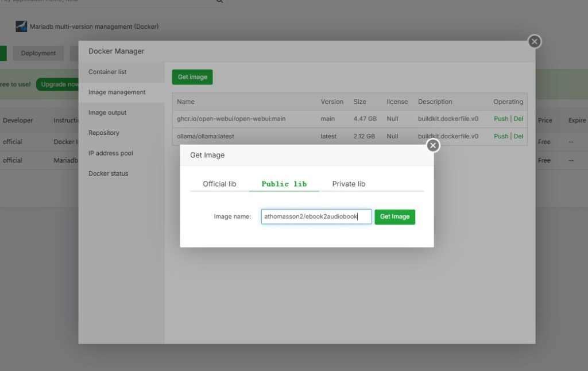Screen dimensions: 588x371
Task: Open the Private lib tab
Action: tap(349, 184)
